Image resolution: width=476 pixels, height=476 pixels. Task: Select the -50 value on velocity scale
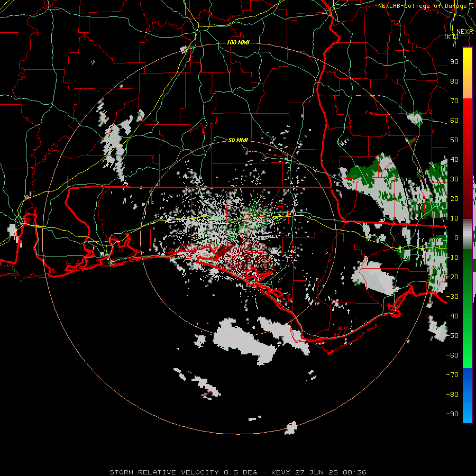[x=452, y=336]
